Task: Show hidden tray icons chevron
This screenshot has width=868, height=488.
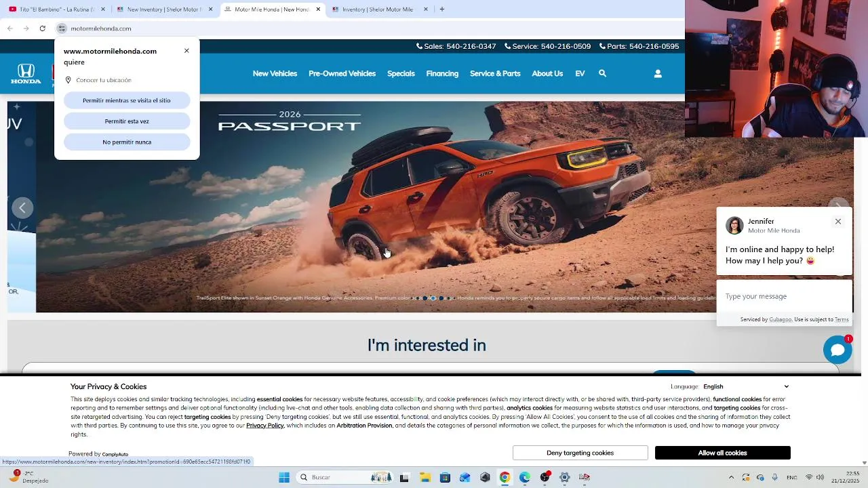Action: pyautogui.click(x=731, y=477)
